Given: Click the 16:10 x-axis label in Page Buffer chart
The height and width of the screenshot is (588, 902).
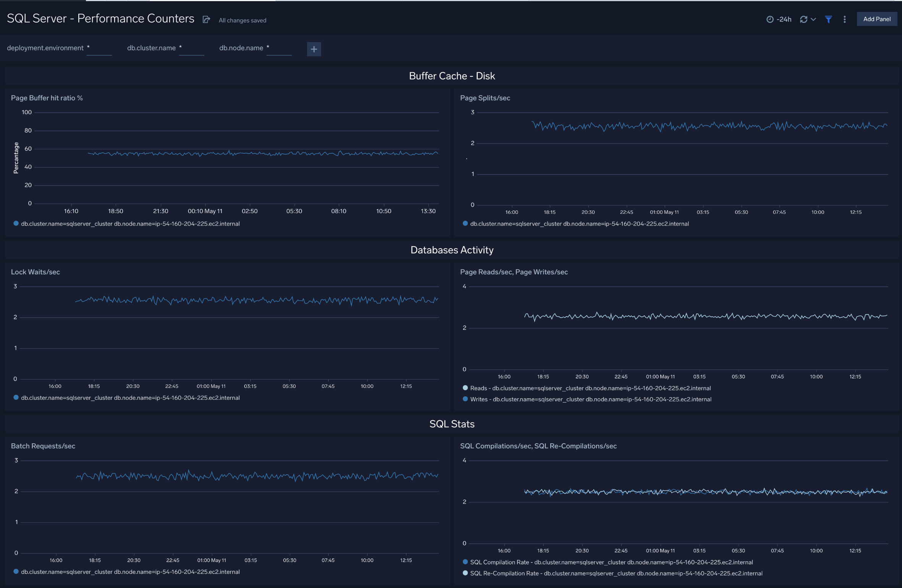Looking at the screenshot, I should coord(71,211).
